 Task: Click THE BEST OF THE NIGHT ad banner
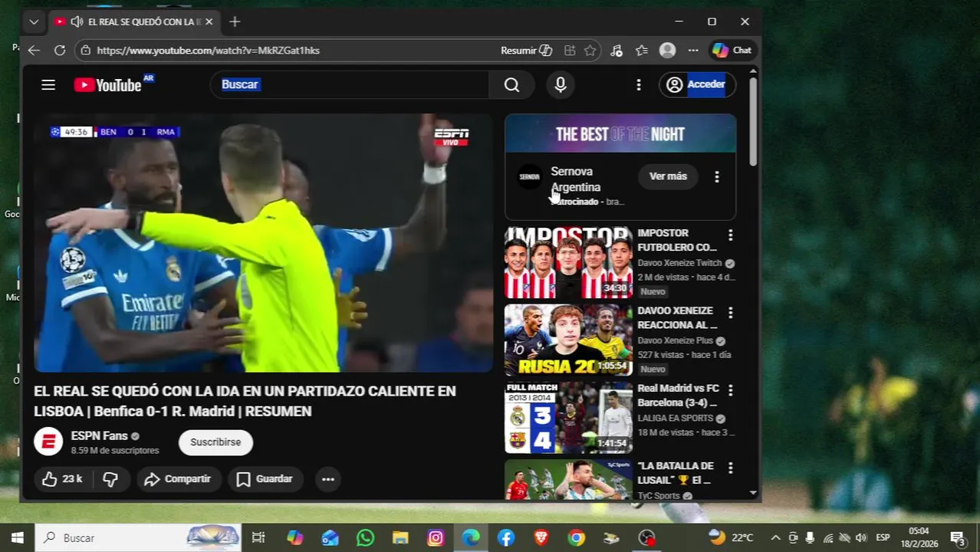click(620, 134)
